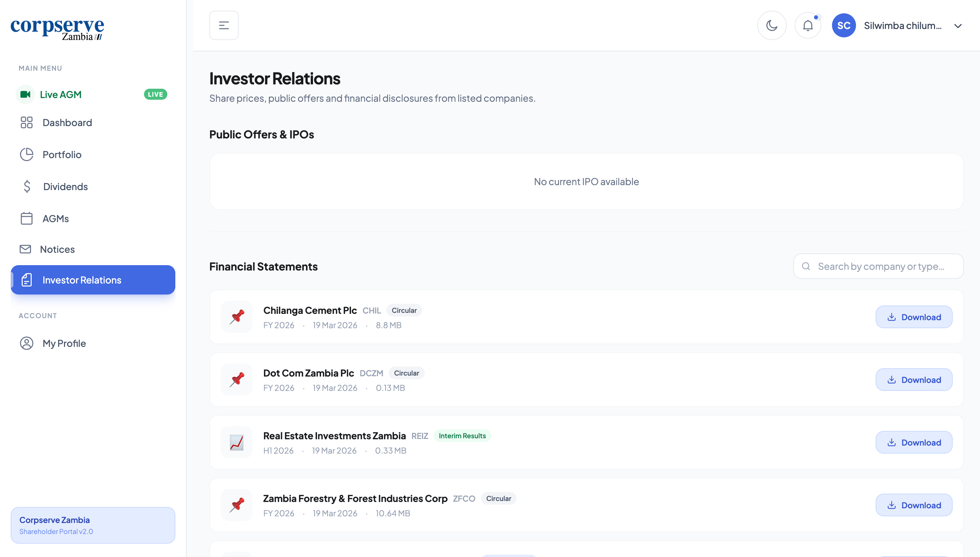Open the Portfolio pie chart icon
Viewport: 980px width, 557px height.
coord(26,154)
